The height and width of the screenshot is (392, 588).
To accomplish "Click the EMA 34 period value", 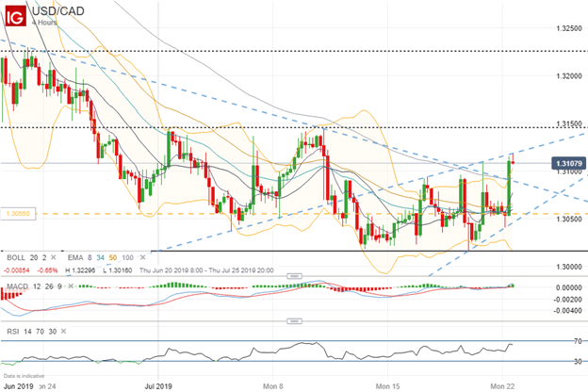I will point(101,257).
